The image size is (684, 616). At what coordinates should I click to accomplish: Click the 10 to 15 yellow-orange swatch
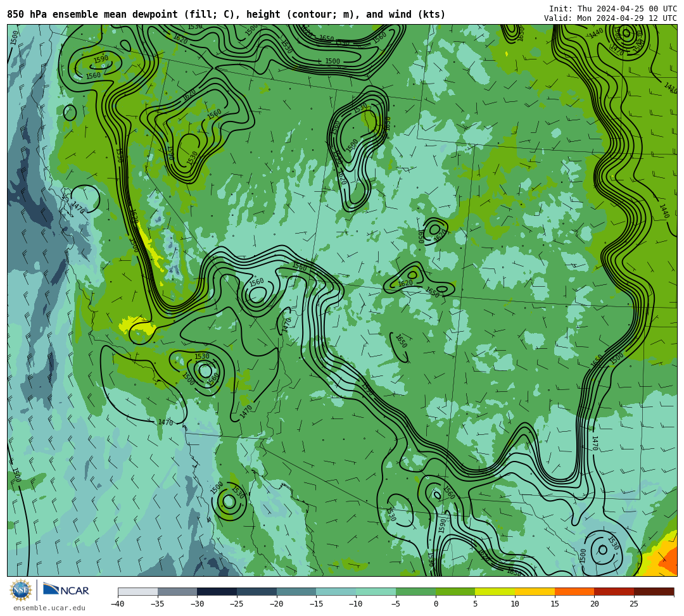[535, 591]
